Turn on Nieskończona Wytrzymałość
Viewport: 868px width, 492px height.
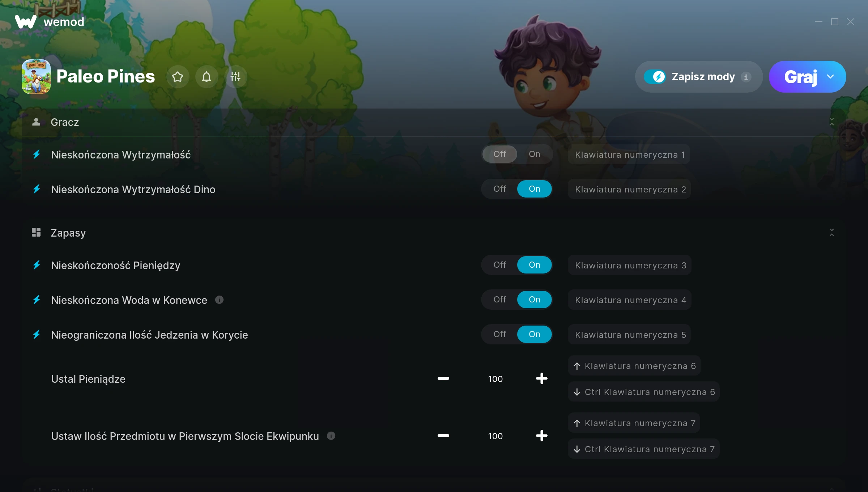[x=534, y=154]
